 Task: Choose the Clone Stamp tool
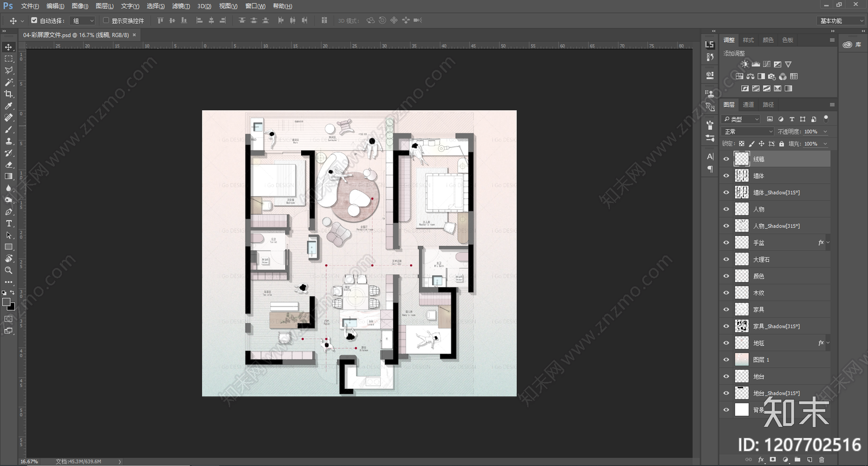pos(9,141)
